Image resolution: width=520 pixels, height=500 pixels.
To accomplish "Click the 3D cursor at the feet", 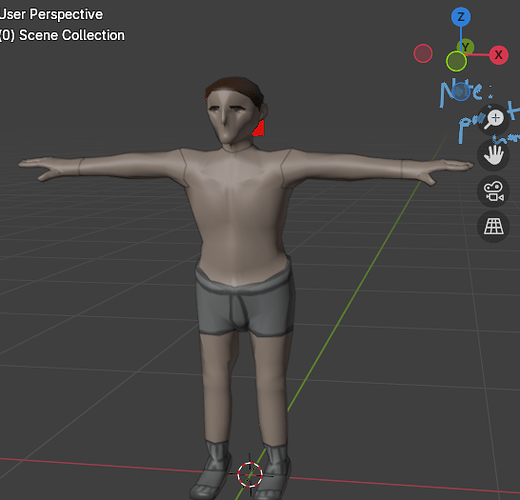I will (x=250, y=475).
